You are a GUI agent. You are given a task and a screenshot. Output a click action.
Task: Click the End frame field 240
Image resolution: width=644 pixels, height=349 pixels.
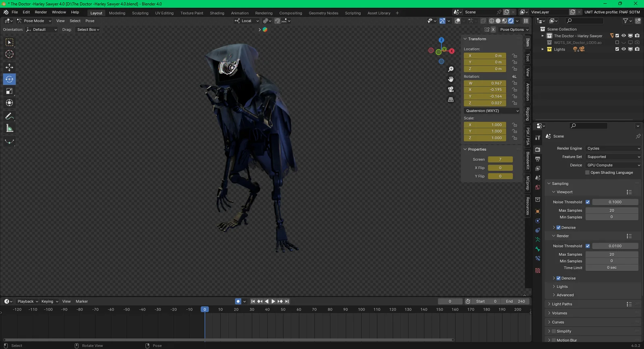click(x=515, y=301)
